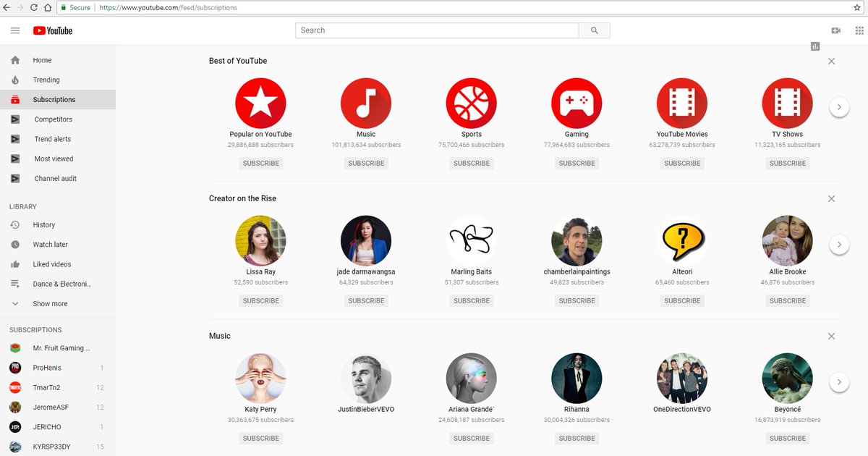868x456 pixels.
Task: Open OneDirectionVEVO channel avatar
Action: (x=682, y=379)
